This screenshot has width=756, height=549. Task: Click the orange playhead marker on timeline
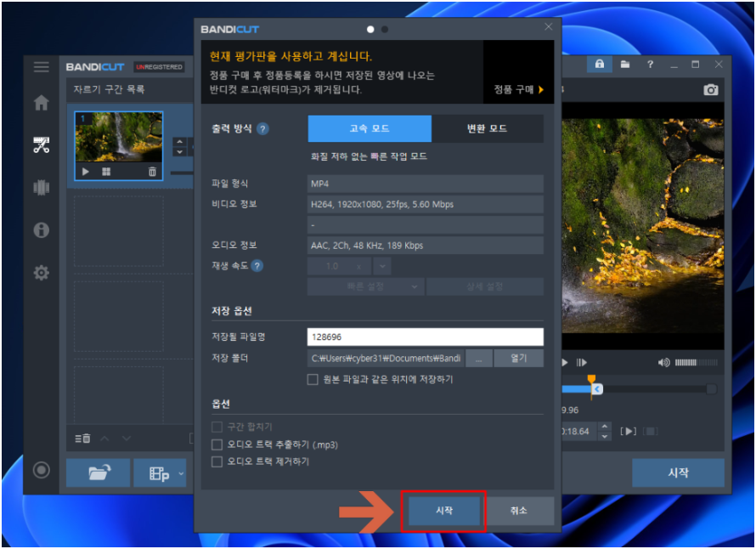[x=591, y=380]
